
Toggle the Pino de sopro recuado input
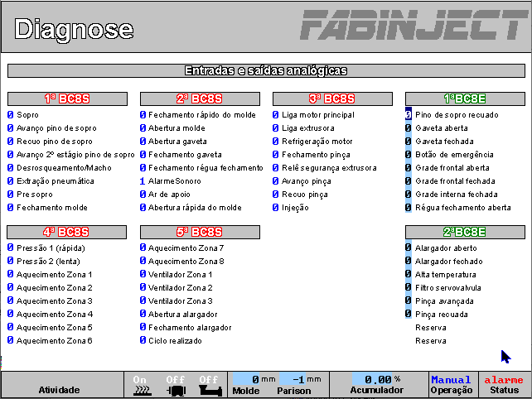coord(409,115)
